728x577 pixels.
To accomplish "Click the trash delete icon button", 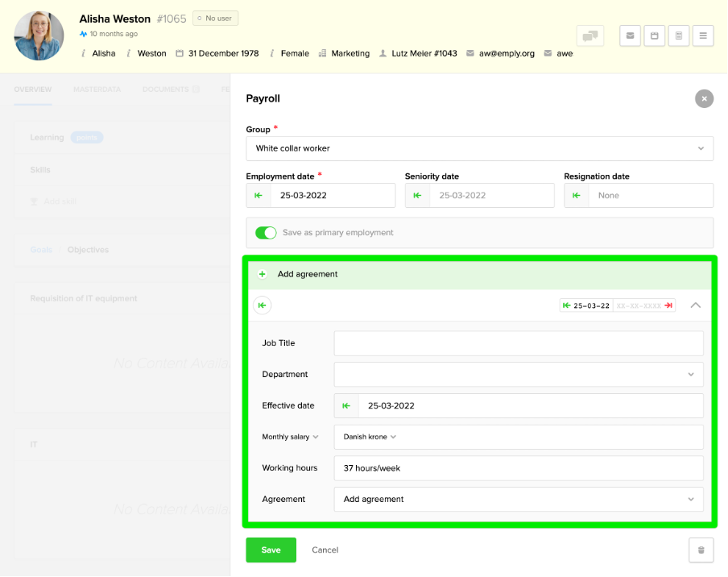I will 701,550.
